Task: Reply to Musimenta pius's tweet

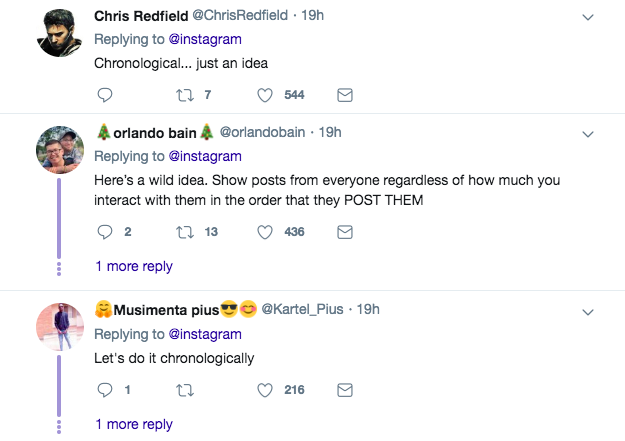Action: (x=105, y=389)
